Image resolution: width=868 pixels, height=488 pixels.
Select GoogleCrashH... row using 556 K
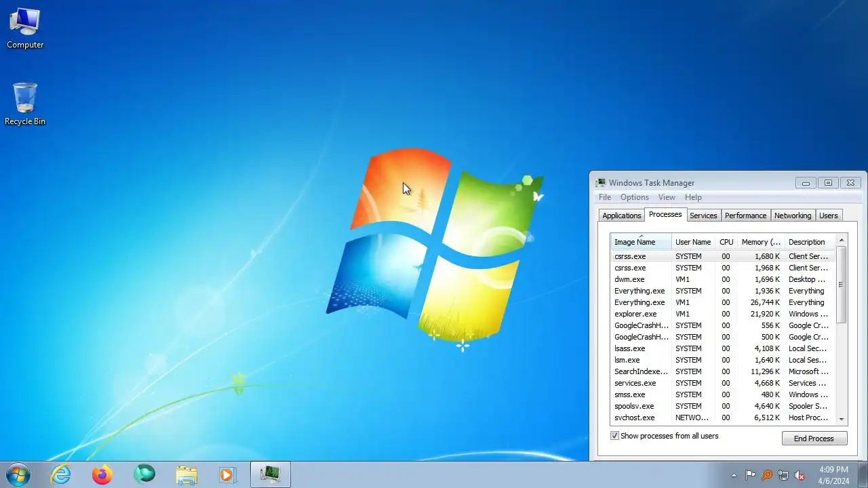[x=723, y=325]
